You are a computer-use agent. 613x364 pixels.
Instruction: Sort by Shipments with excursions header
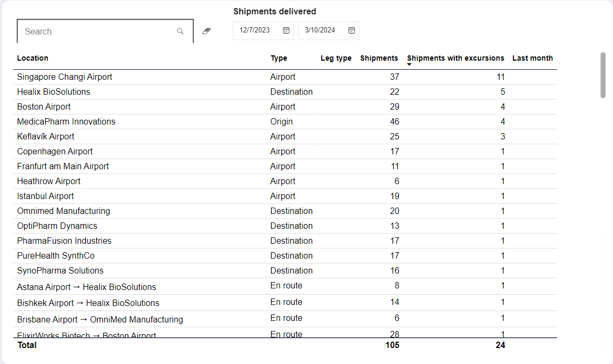455,58
